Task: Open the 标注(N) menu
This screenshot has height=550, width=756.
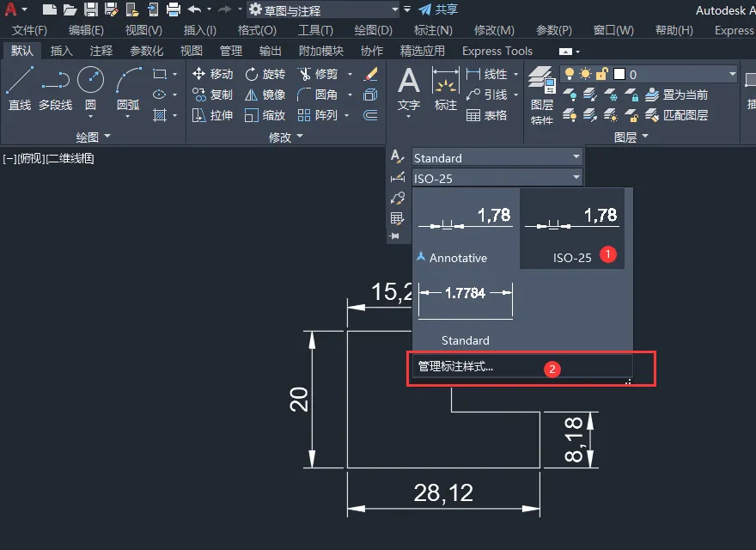Action: [x=433, y=30]
